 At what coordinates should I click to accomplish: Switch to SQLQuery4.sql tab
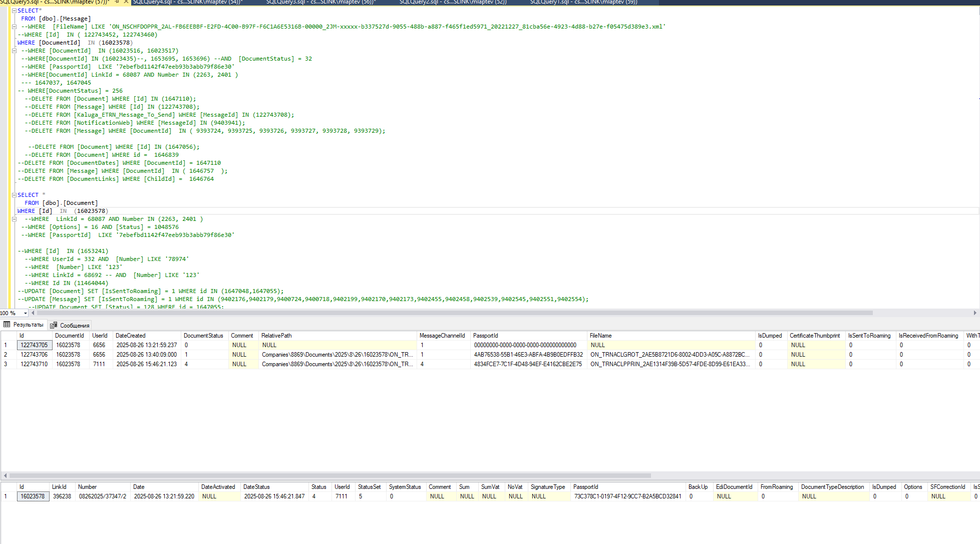click(188, 2)
